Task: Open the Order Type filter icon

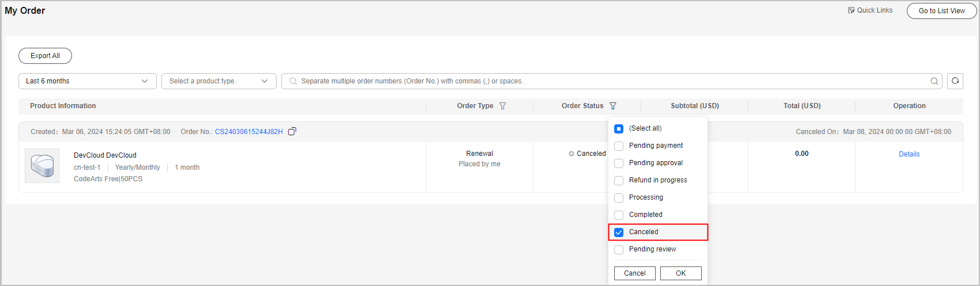Action: [502, 106]
